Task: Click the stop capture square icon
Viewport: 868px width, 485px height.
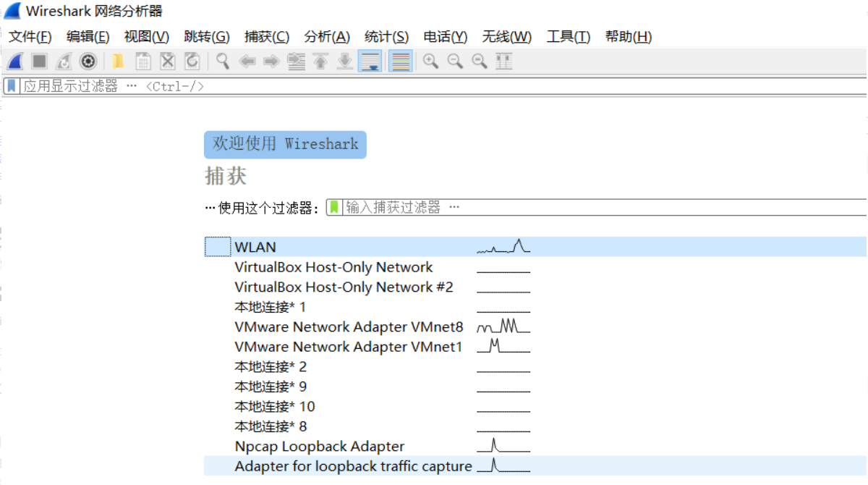Action: [39, 62]
